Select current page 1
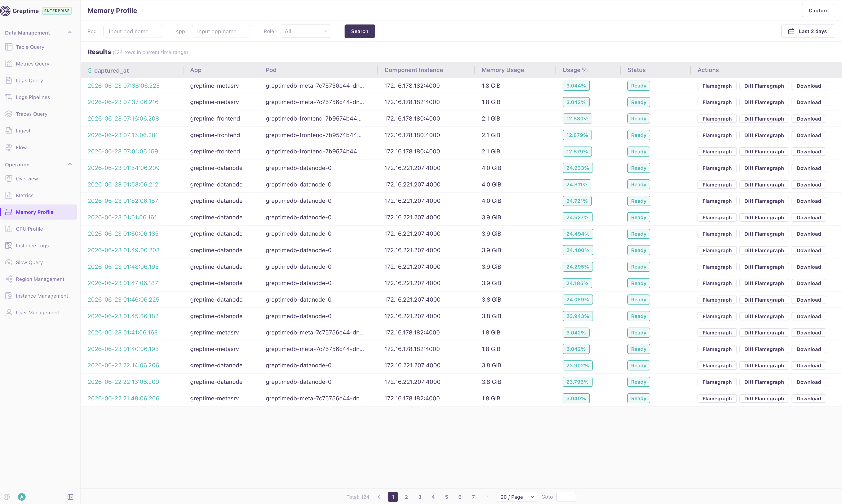 (393, 497)
